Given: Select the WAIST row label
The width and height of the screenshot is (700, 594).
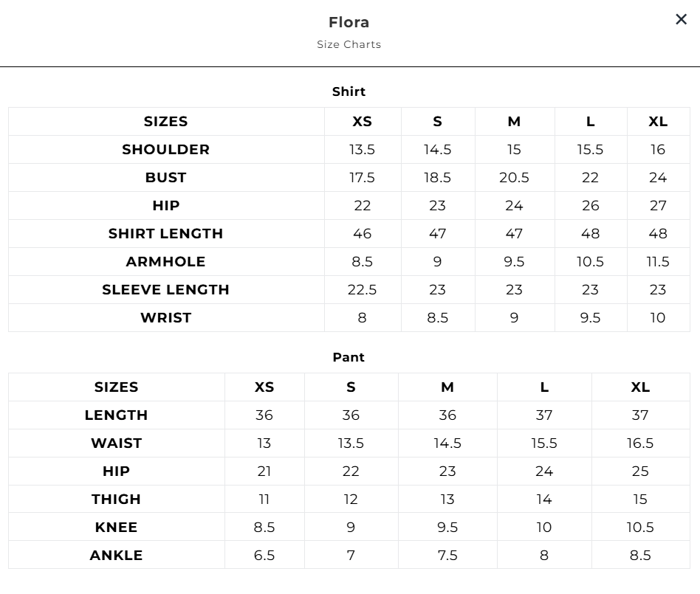Looking at the screenshot, I should [x=117, y=443].
